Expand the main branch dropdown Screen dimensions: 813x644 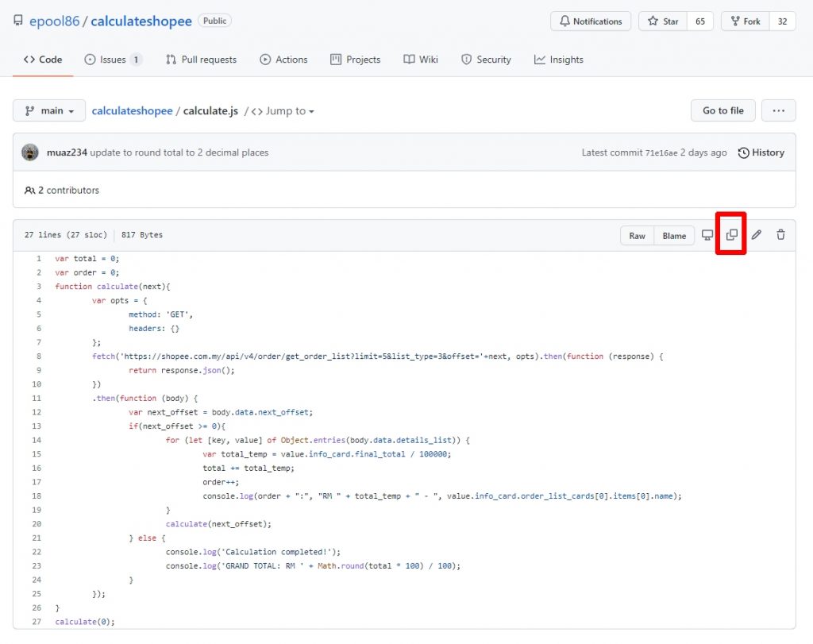tap(49, 110)
